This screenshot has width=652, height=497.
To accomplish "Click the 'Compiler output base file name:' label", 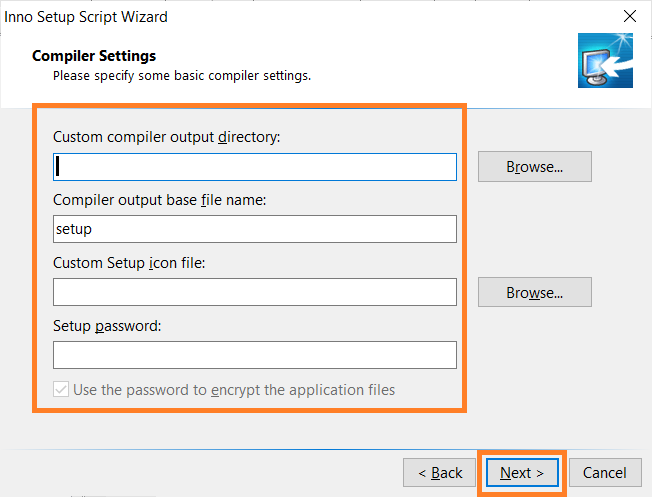I will pyautogui.click(x=160, y=200).
